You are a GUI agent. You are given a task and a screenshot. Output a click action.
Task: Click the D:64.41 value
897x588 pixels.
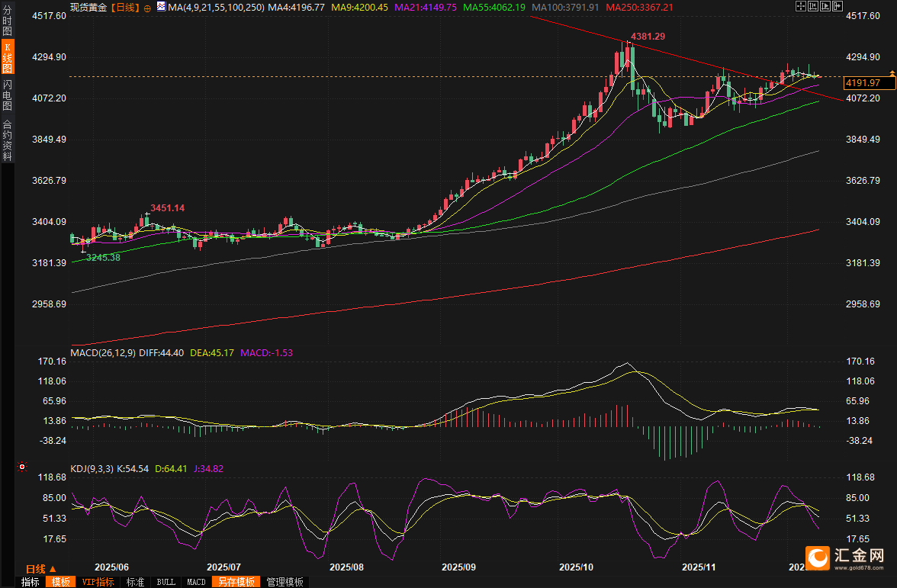click(x=171, y=468)
